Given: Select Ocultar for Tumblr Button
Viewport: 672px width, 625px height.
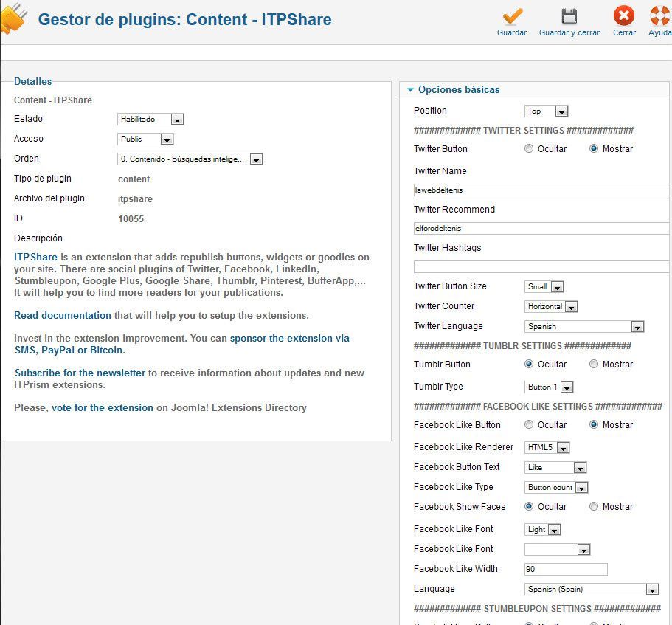Looking at the screenshot, I should click(x=529, y=364).
